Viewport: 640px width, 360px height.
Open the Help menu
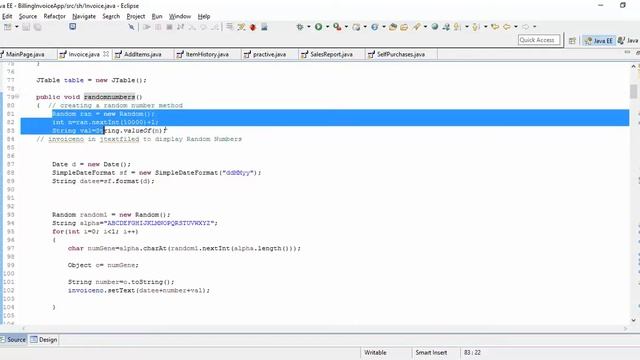tap(204, 16)
